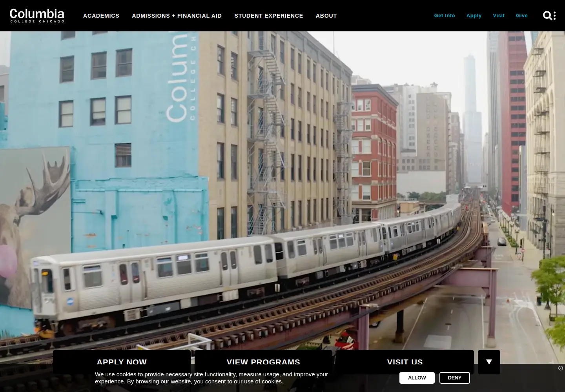Deny cookies with the Deny button
The width and height of the screenshot is (565, 392).
(x=454, y=378)
